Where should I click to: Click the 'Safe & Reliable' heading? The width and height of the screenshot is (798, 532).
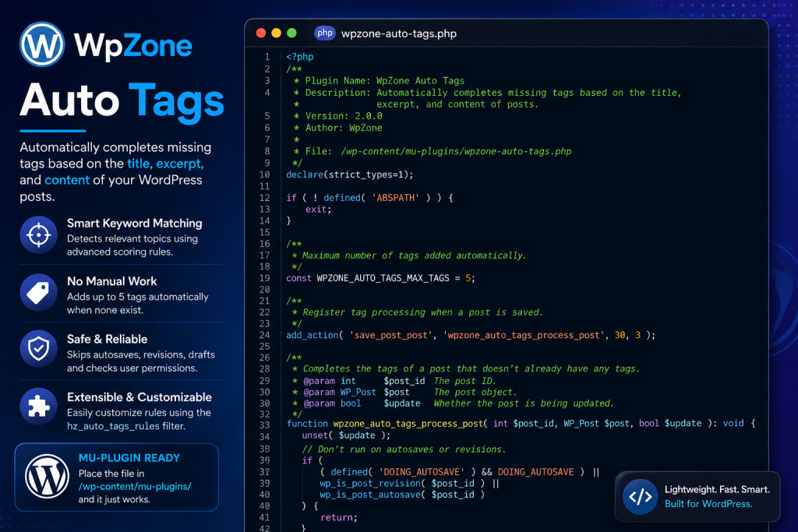pyautogui.click(x=108, y=340)
